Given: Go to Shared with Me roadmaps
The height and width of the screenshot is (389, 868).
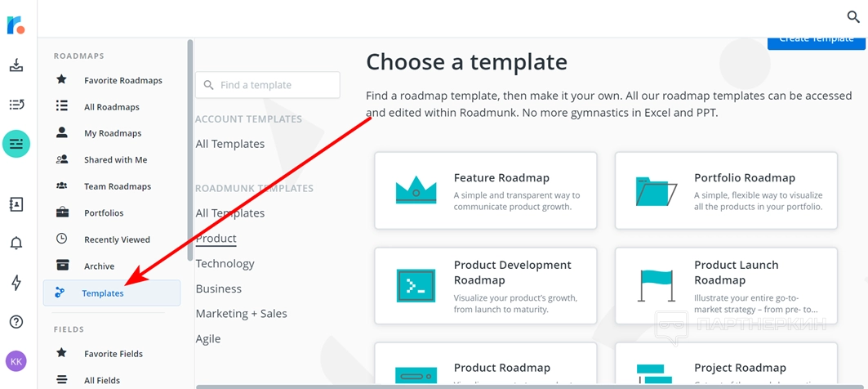Looking at the screenshot, I should tap(115, 160).
